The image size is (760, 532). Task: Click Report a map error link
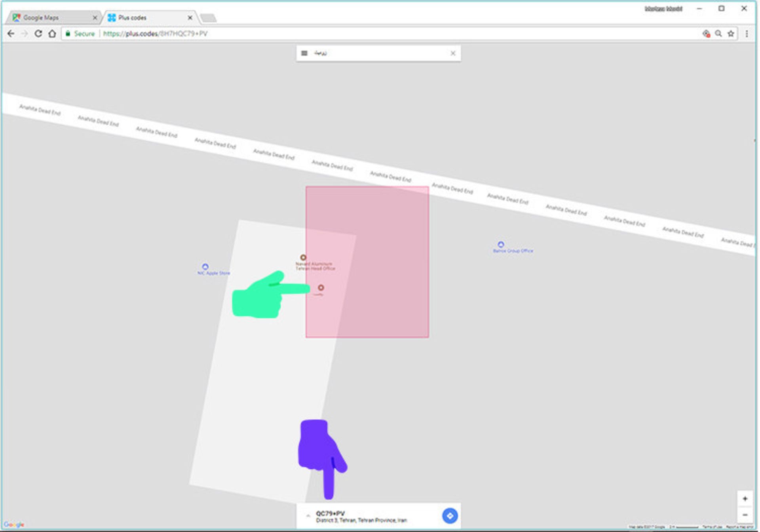[739, 527]
